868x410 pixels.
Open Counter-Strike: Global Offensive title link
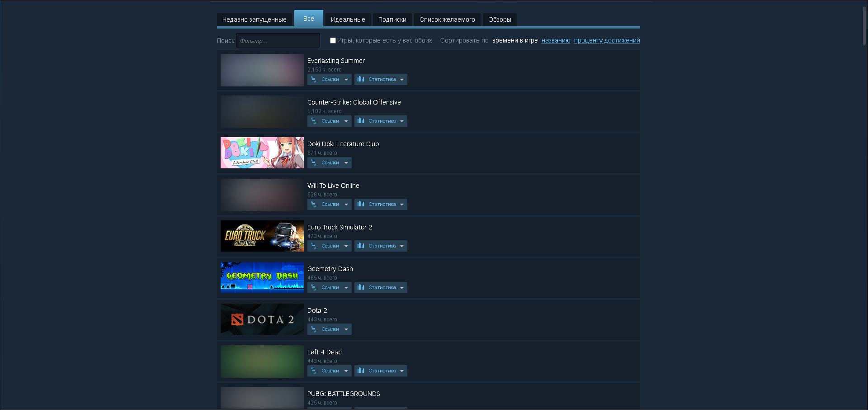354,102
